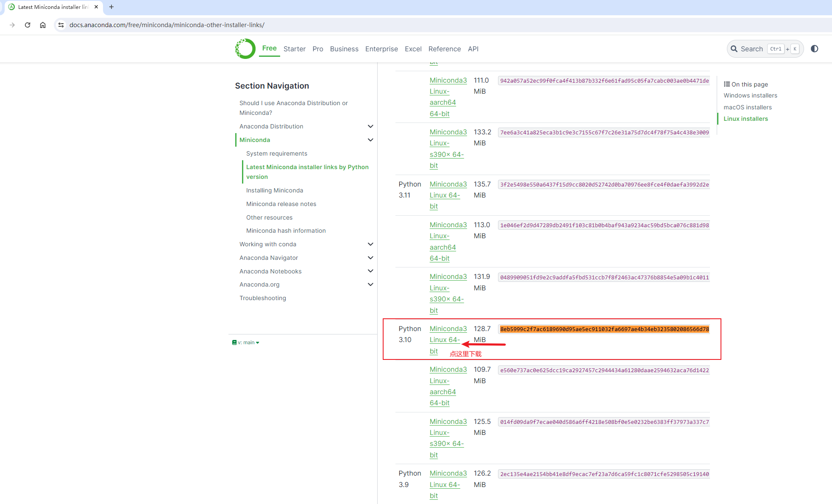Click the On this page heading
The width and height of the screenshot is (832, 504).
coord(746,84)
